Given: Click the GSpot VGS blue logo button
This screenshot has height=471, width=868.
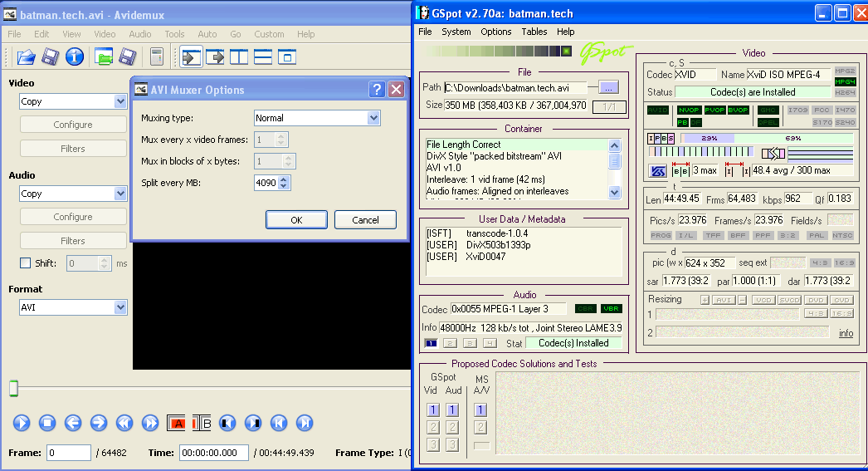Looking at the screenshot, I should [658, 171].
